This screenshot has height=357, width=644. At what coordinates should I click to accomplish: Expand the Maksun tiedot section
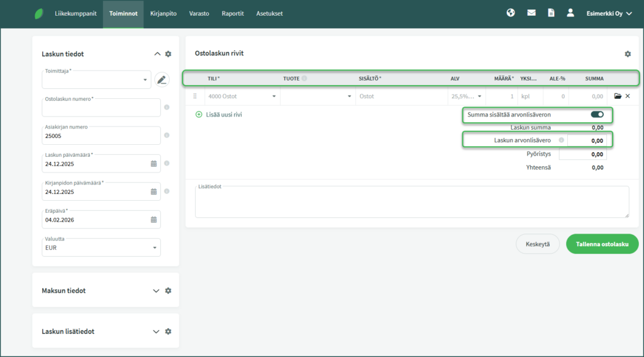pos(157,291)
